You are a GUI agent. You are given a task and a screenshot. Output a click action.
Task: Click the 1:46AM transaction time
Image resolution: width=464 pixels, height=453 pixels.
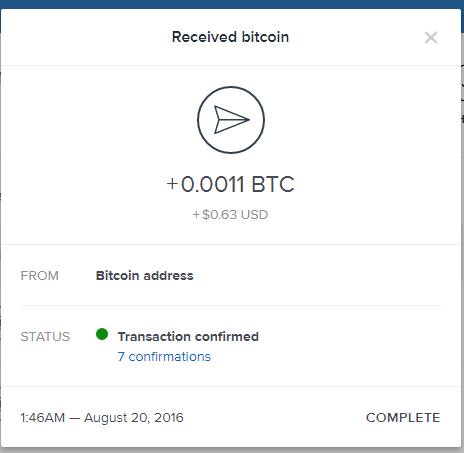[43, 418]
